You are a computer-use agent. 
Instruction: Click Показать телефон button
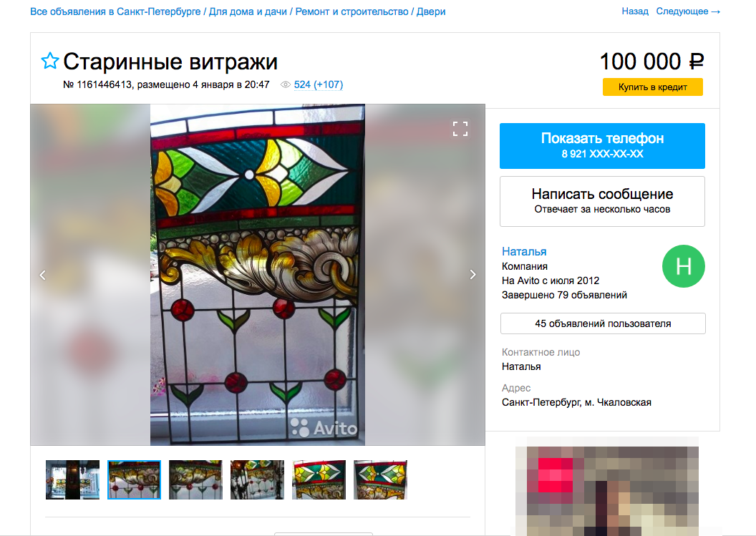(602, 146)
